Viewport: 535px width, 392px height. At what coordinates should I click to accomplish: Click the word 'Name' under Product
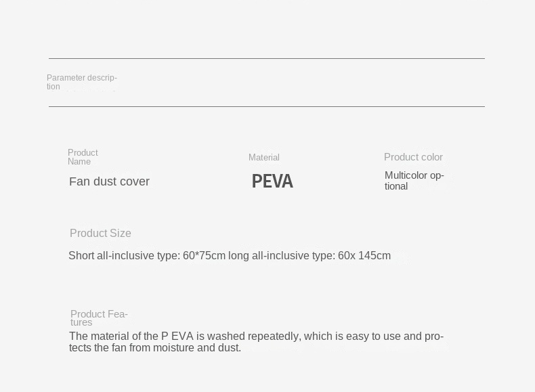point(79,161)
